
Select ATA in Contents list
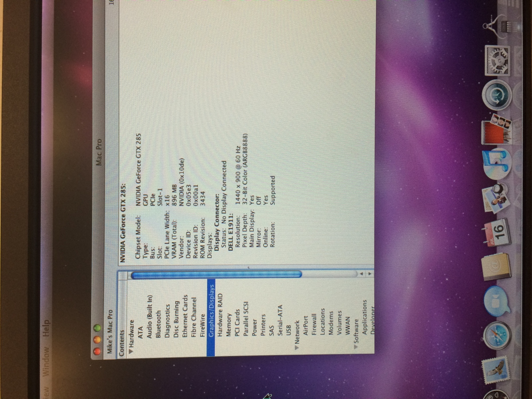tap(140, 332)
